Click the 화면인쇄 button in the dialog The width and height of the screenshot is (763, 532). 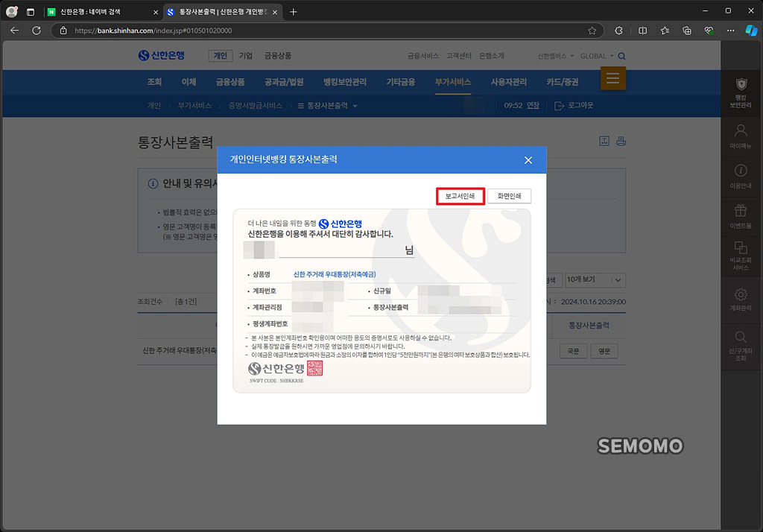tap(509, 196)
